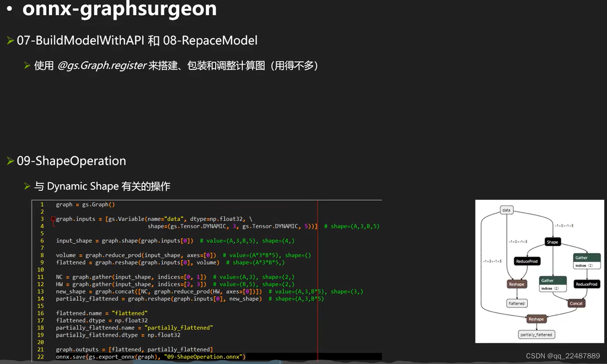Viewport: 607px width, 364px height.
Task: Click the 'partially_flattened = graph.reshape' code line
Action: tap(190, 299)
